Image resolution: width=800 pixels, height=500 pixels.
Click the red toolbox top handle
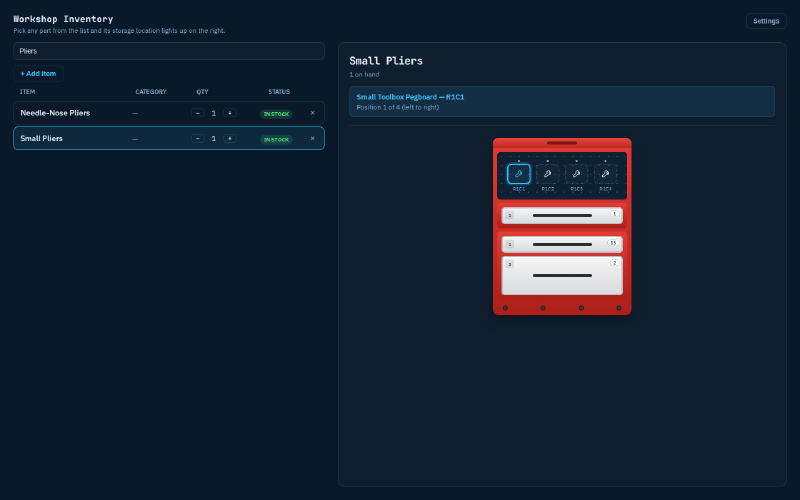coord(562,143)
